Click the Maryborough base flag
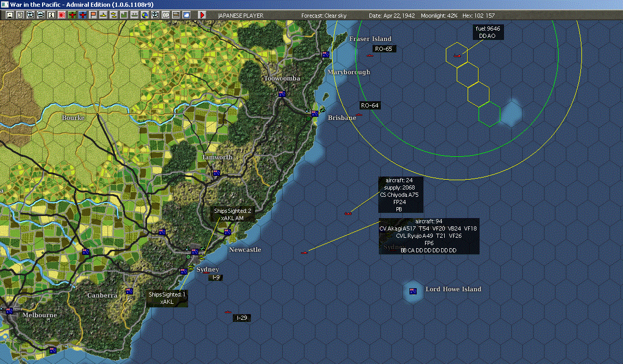The image size is (623, 364). click(326, 55)
